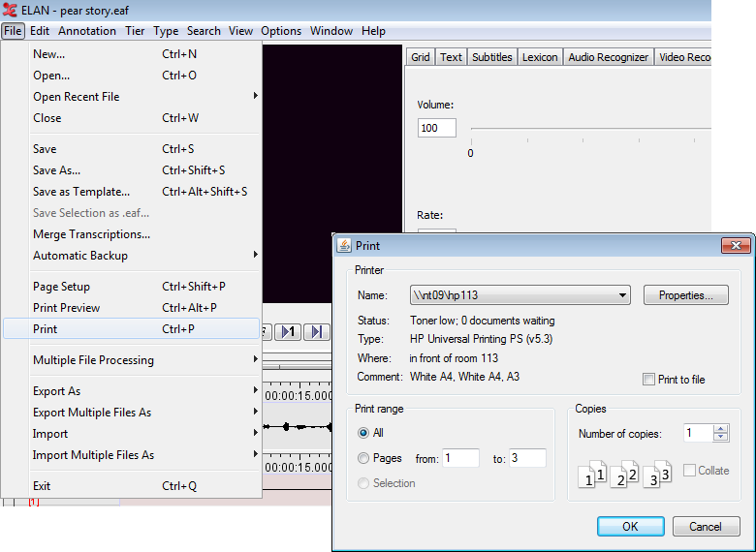Click the play selection button marked 1

point(288,331)
